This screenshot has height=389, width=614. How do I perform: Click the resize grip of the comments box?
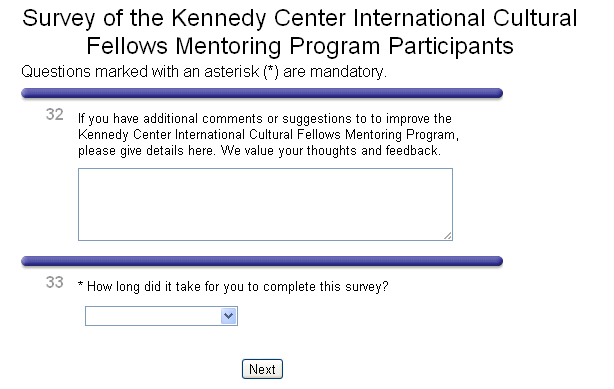pyautogui.click(x=448, y=236)
